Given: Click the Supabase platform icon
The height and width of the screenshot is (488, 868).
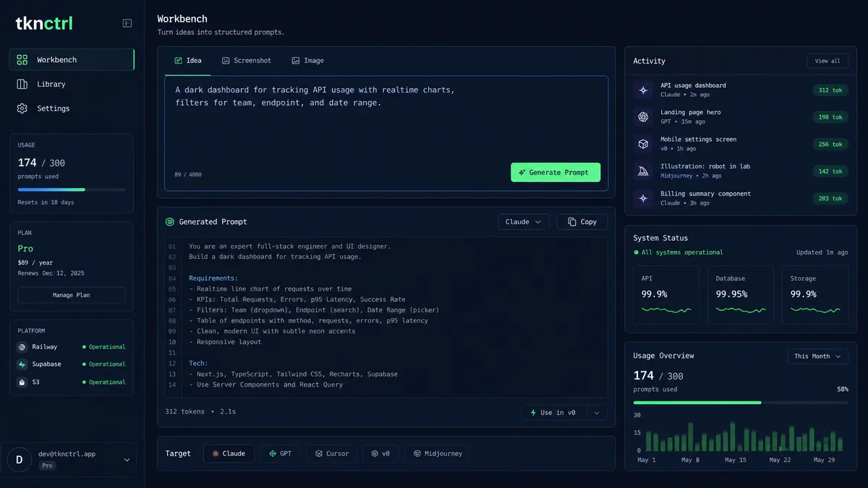Looking at the screenshot, I should pyautogui.click(x=22, y=364).
